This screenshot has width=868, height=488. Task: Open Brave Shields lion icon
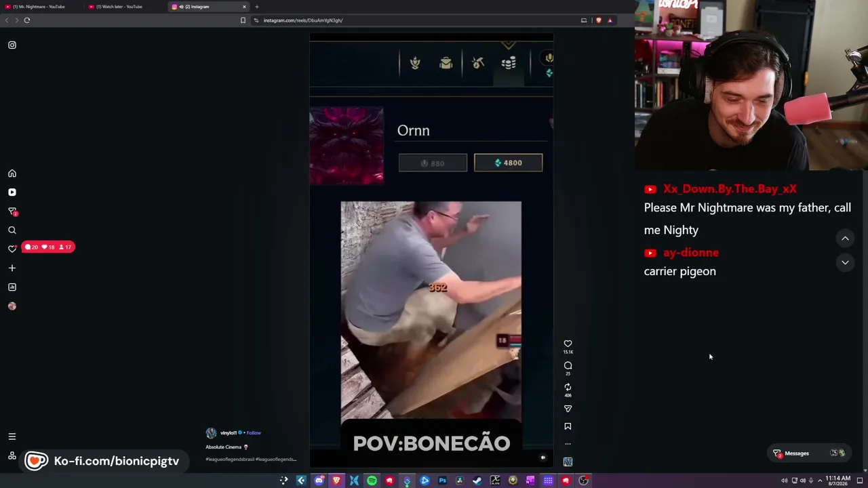(x=598, y=20)
